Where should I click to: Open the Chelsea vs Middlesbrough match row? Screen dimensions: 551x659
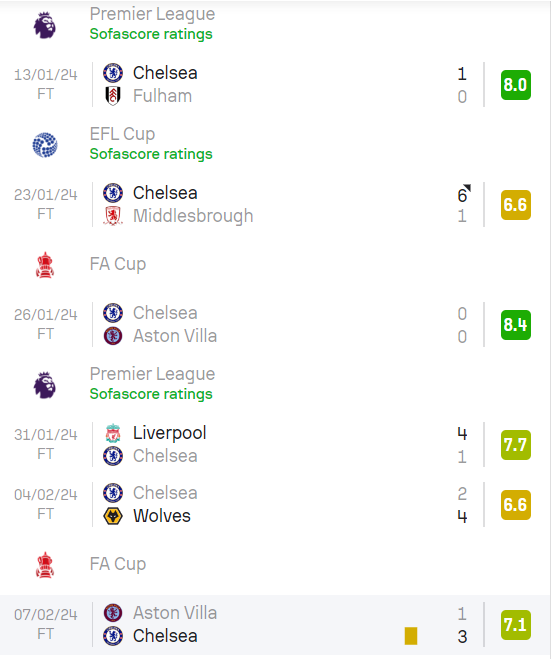click(x=275, y=205)
